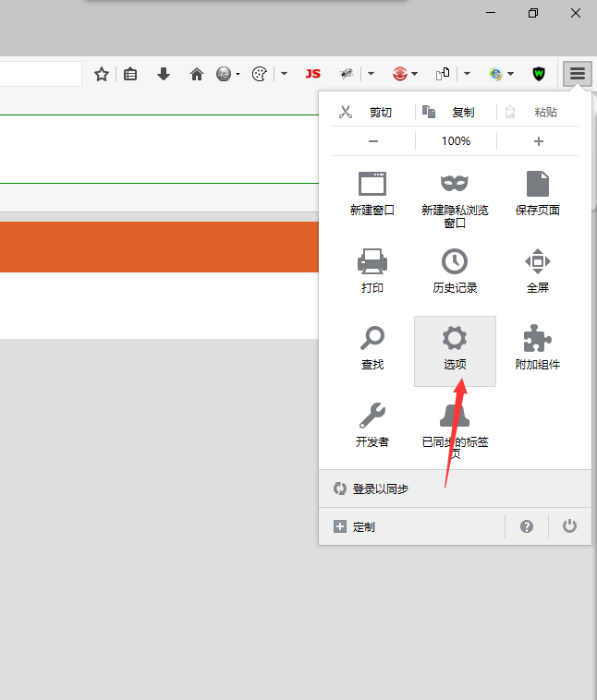Click the URL bar field
The height and width of the screenshot is (700, 597).
pyautogui.click(x=41, y=74)
